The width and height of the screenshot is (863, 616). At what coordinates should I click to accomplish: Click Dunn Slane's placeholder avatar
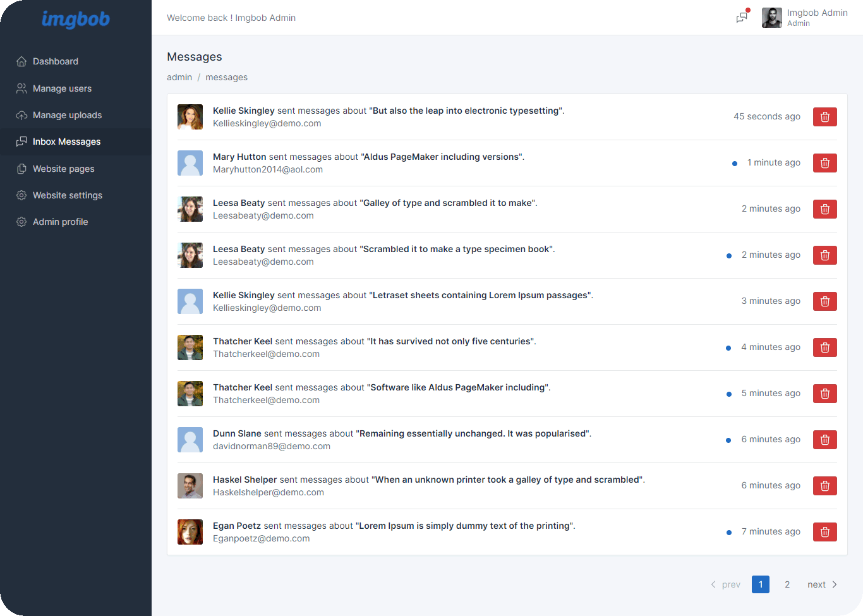point(190,440)
